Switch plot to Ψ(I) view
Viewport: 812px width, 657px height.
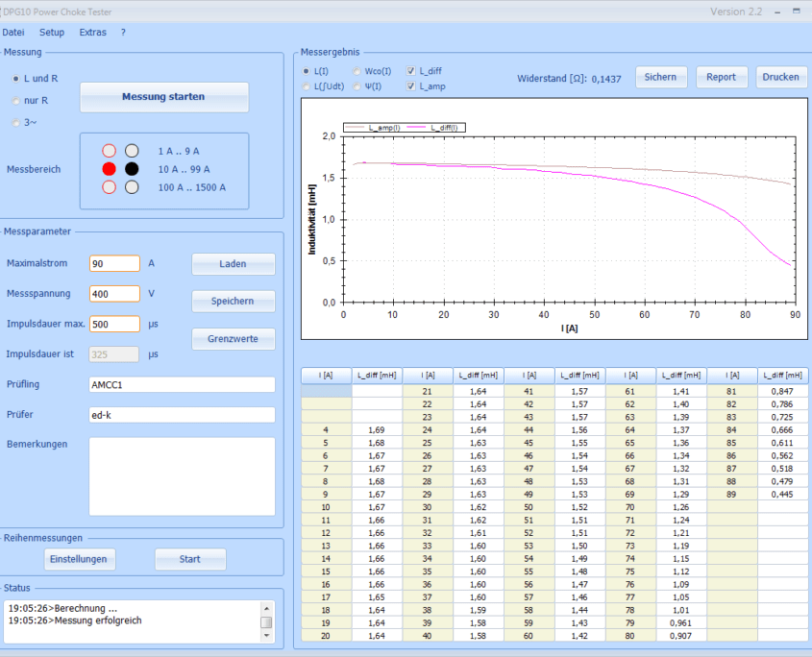pos(357,86)
